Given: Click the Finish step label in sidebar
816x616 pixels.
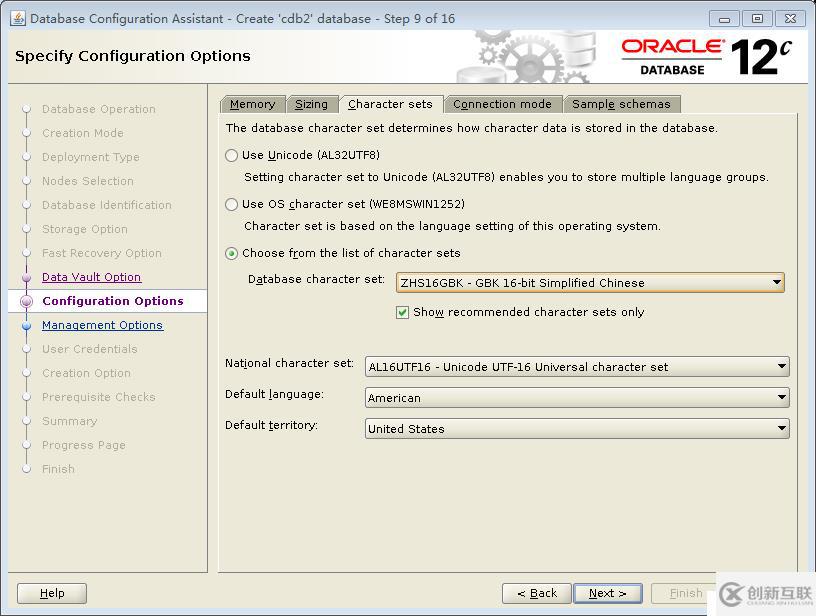Looking at the screenshot, I should pyautogui.click(x=58, y=469).
